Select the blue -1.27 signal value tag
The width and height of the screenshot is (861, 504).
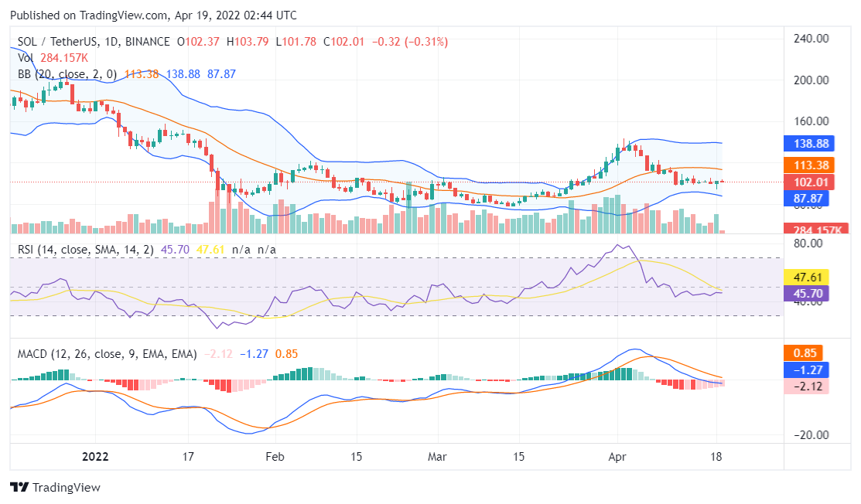click(x=805, y=369)
